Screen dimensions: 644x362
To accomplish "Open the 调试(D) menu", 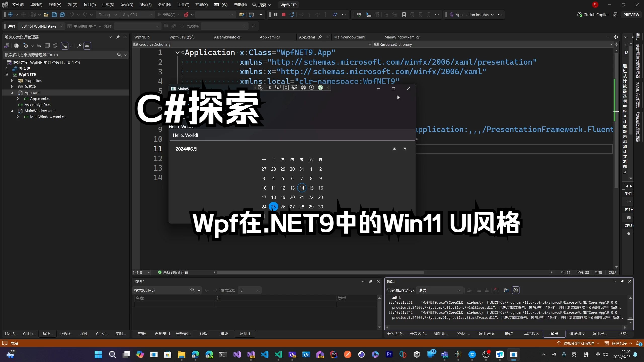I will click(x=127, y=5).
